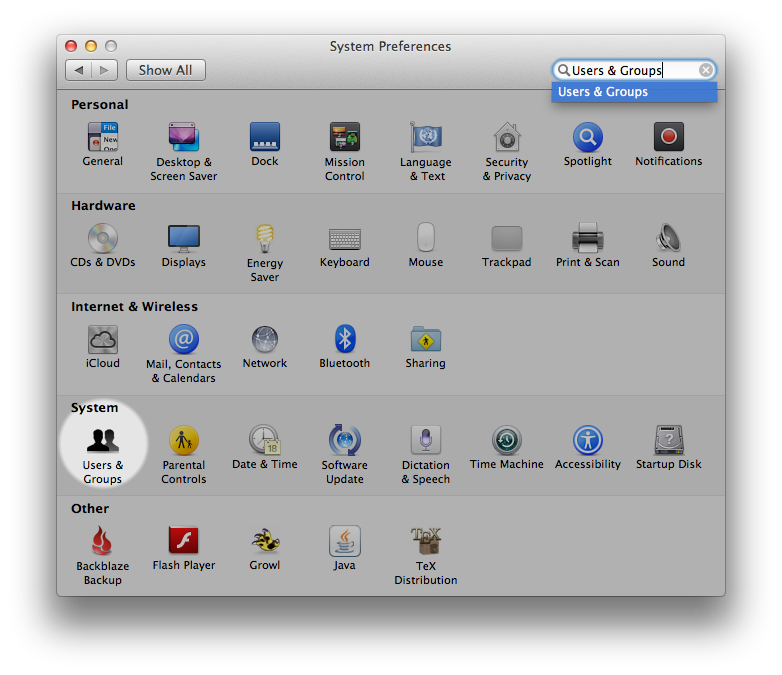782x675 pixels.
Task: Open Security & Privacy settings
Action: coord(506,138)
